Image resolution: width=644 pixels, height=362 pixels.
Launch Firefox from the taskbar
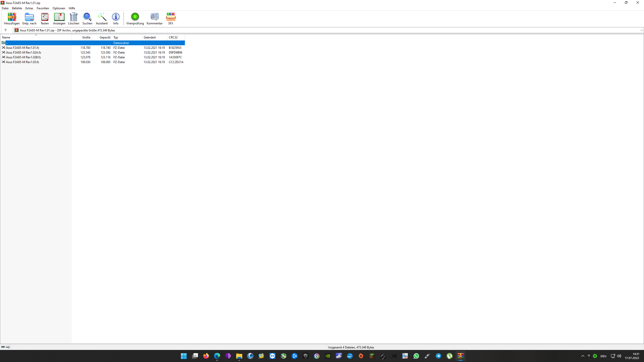206,356
